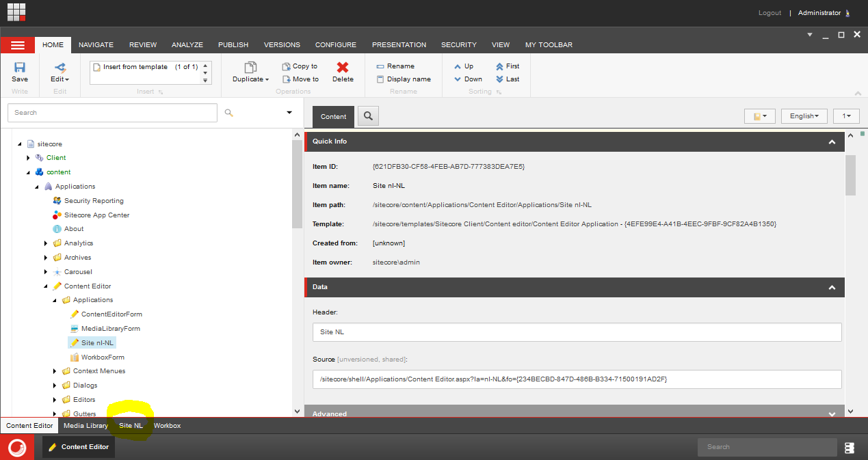The width and height of the screenshot is (868, 460).
Task: Switch to Workbox bottom tab
Action: point(167,426)
